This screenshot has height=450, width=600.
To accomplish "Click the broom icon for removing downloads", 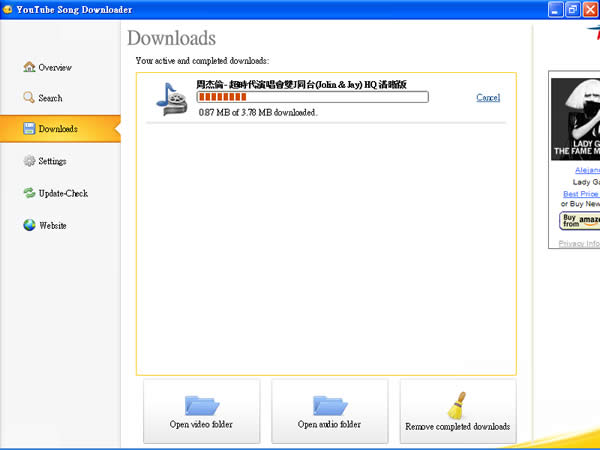I will (x=458, y=405).
